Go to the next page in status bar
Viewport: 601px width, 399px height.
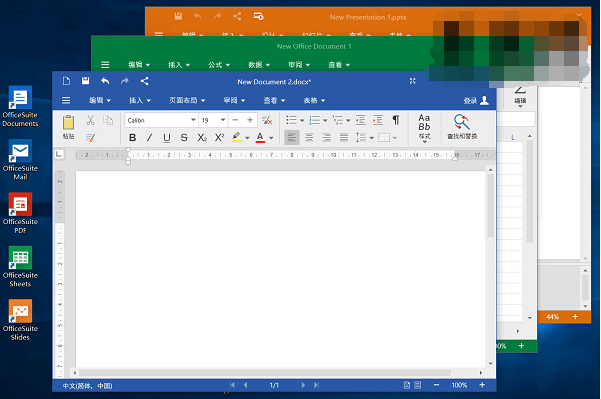tap(303, 385)
